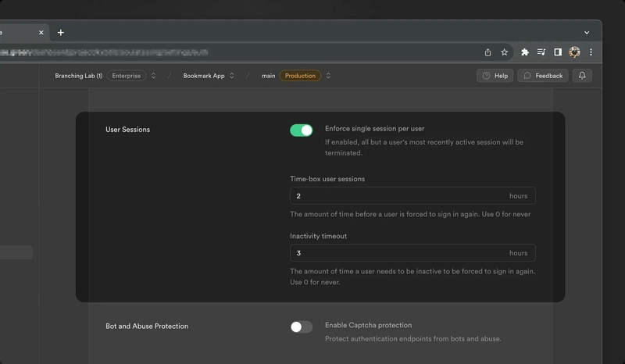Open the browser extensions puzzle icon
The width and height of the screenshot is (625, 364).
click(x=525, y=52)
